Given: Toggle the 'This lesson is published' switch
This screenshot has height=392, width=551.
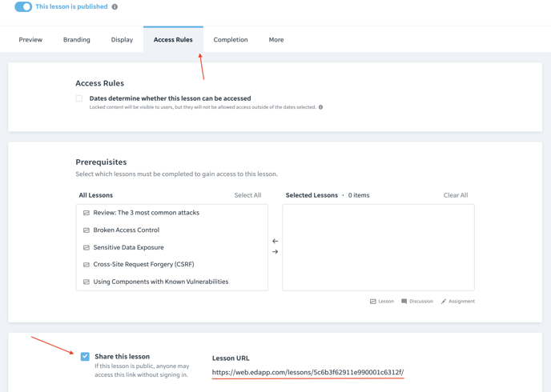Looking at the screenshot, I should point(23,6).
